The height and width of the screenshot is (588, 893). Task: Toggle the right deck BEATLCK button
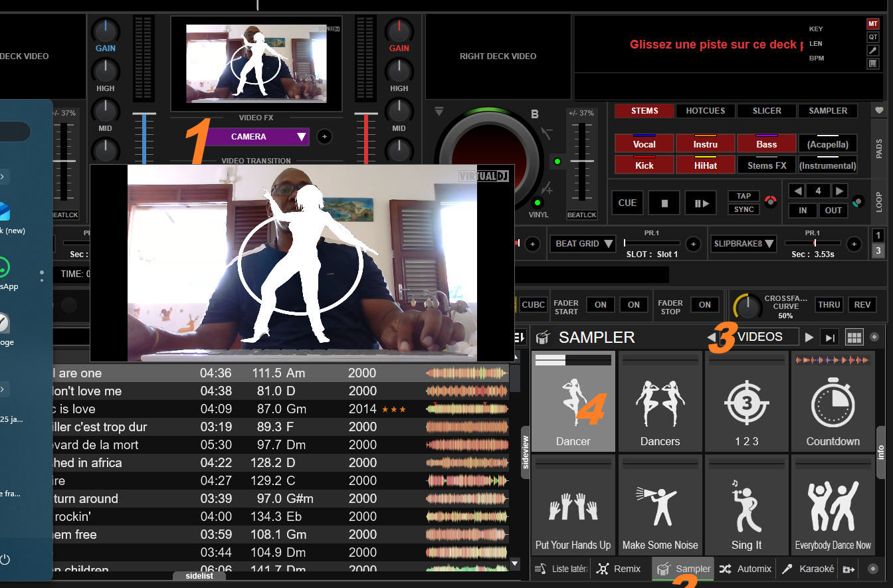[x=582, y=215]
